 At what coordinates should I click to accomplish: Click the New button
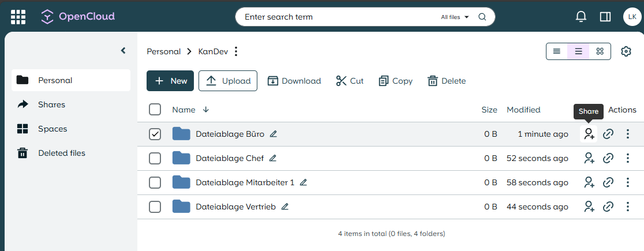click(170, 81)
